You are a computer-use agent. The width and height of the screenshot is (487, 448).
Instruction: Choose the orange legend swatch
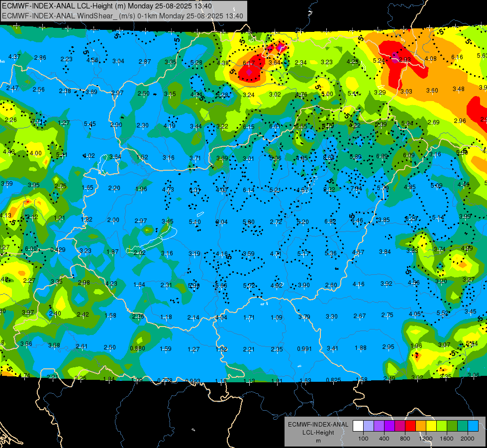tap(421, 426)
